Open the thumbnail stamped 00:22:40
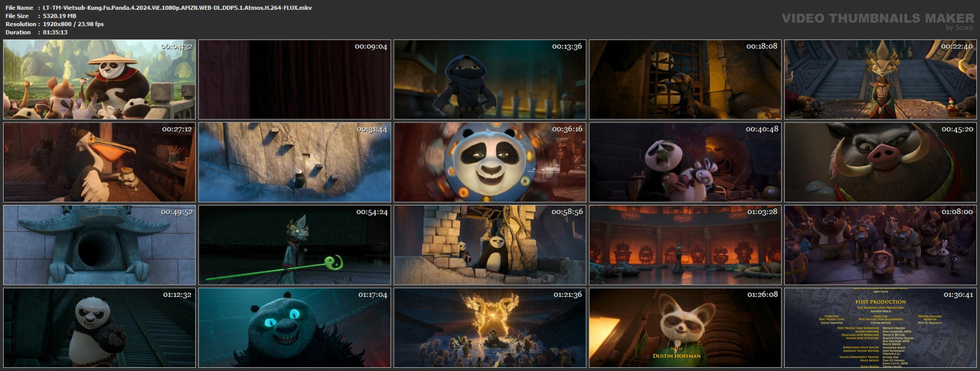This screenshot has width=980, height=371. (x=880, y=80)
